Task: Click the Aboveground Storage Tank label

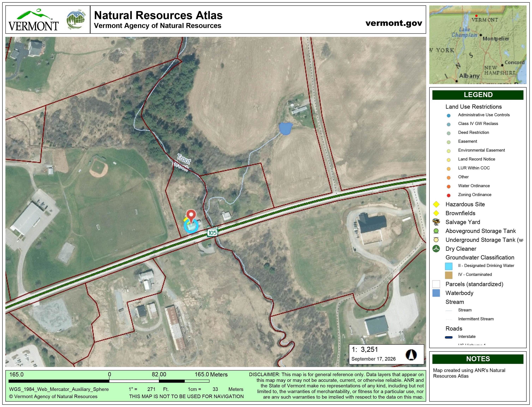Action: coord(480,231)
